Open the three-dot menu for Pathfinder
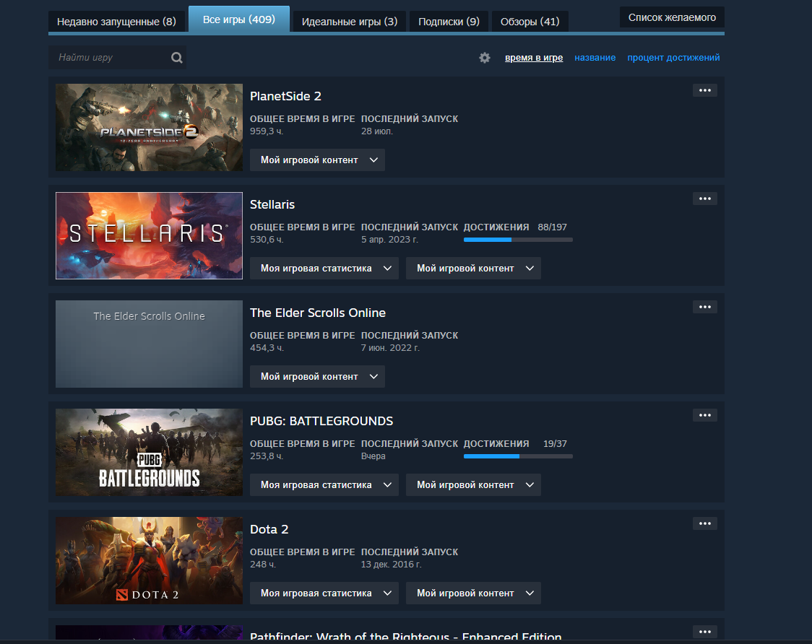Image resolution: width=812 pixels, height=644 pixels. tap(705, 632)
